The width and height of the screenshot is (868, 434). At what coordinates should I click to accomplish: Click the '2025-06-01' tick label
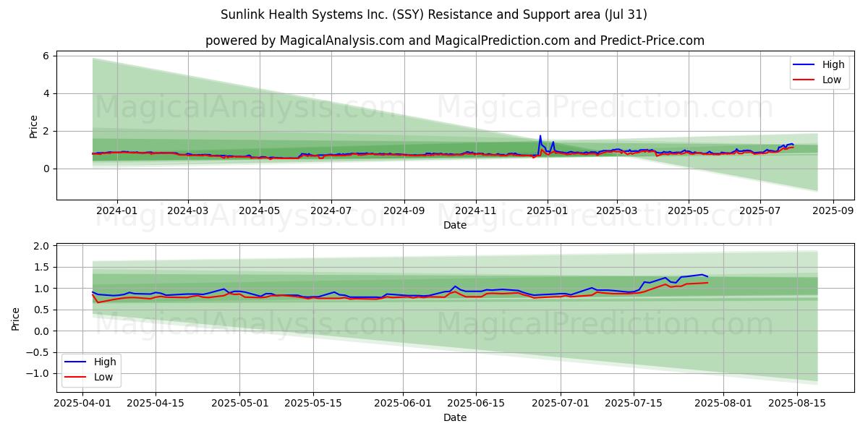click(401, 403)
